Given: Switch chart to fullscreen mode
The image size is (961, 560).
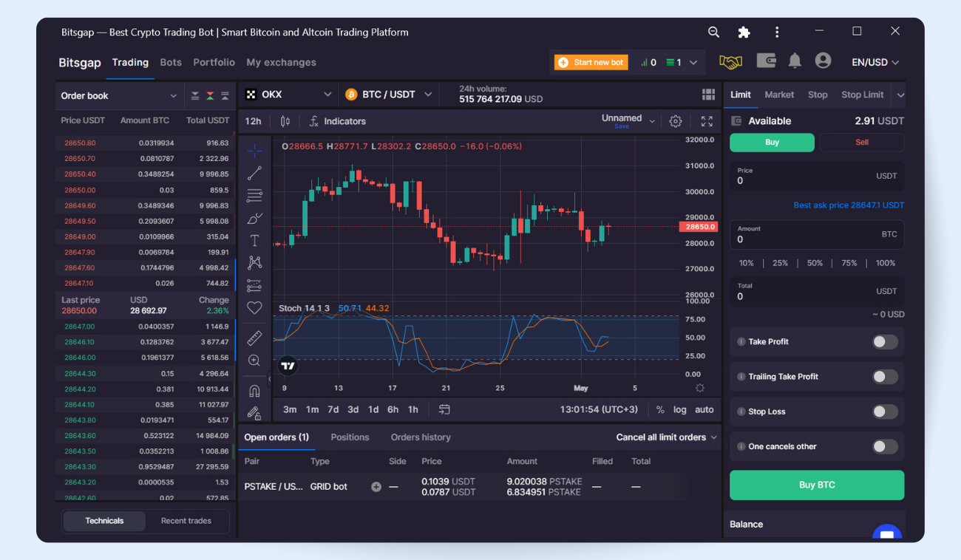Looking at the screenshot, I should tap(707, 121).
